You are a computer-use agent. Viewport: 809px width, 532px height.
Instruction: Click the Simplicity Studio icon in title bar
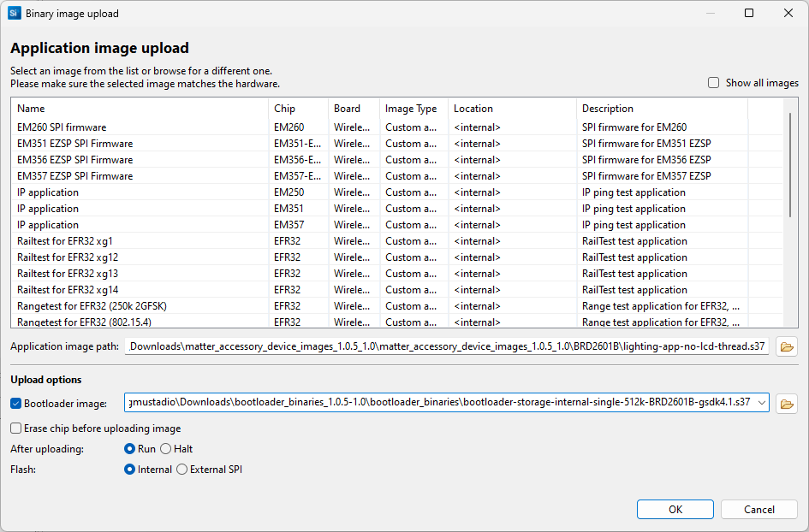click(13, 13)
